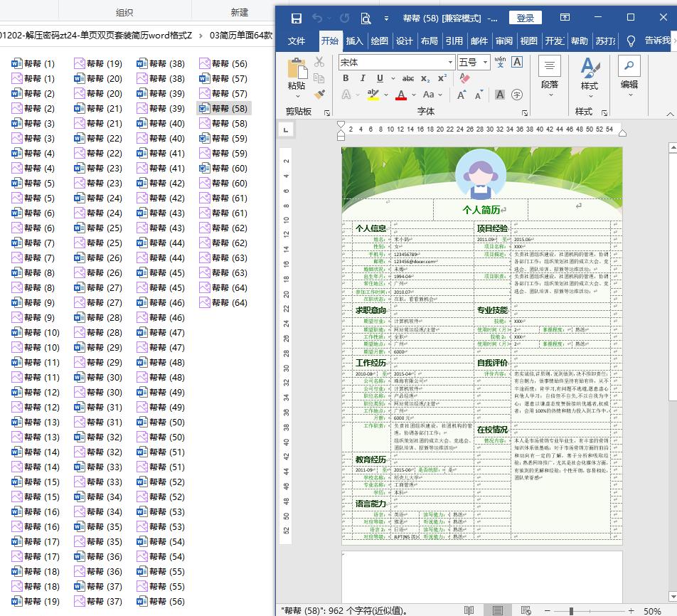Toggle Bold formatting
Image resolution: width=677 pixels, height=616 pixels.
[346, 78]
